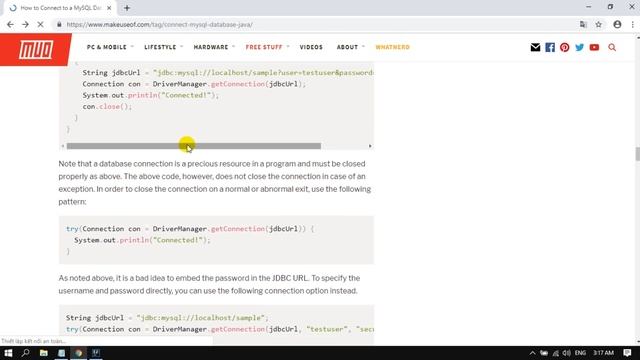Click the paragraph starting 'Note that a database connection'

pos(215,182)
